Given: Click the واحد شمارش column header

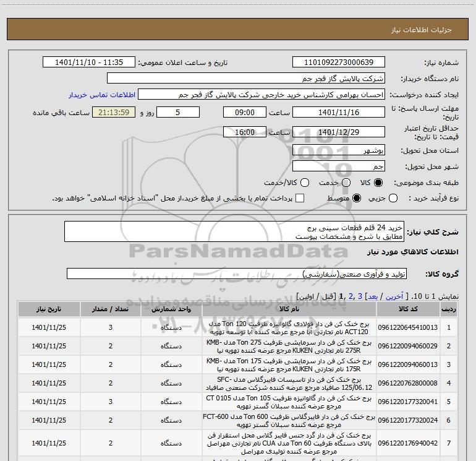Looking at the screenshot, I should tap(171, 309).
